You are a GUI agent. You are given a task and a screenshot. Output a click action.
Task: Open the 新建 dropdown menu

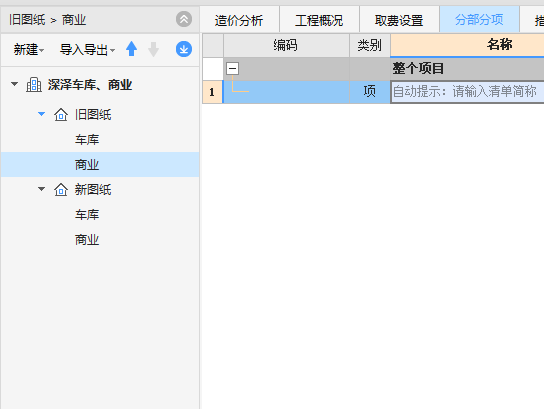(29, 50)
